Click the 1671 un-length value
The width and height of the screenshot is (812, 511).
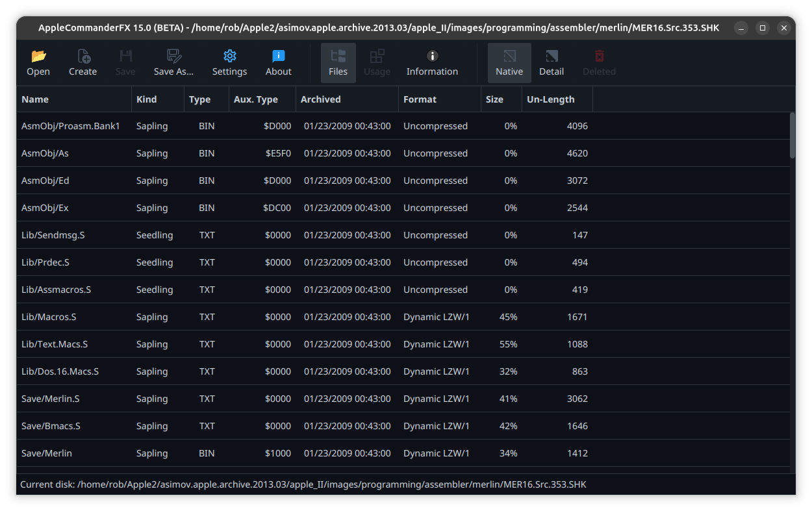577,317
